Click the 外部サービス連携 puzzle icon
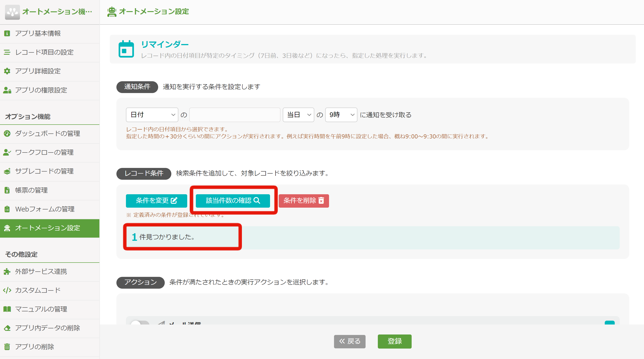 (7, 271)
